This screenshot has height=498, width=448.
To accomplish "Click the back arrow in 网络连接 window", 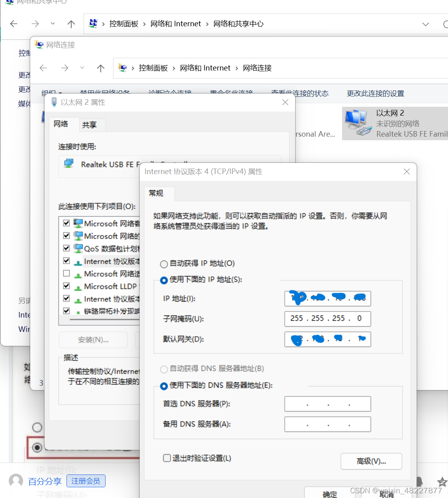I will pyautogui.click(x=43, y=68).
